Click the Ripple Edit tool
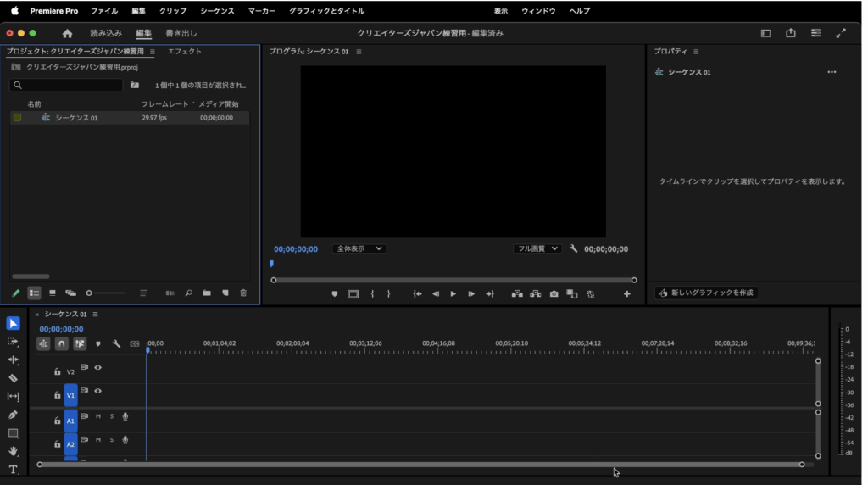Screen dimensions: 868x485 pyautogui.click(x=13, y=360)
